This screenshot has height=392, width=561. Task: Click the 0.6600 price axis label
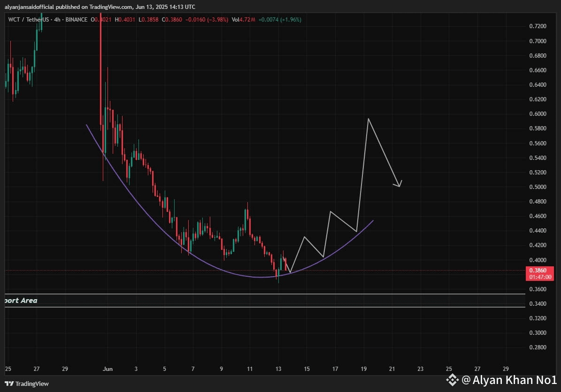tap(538, 70)
